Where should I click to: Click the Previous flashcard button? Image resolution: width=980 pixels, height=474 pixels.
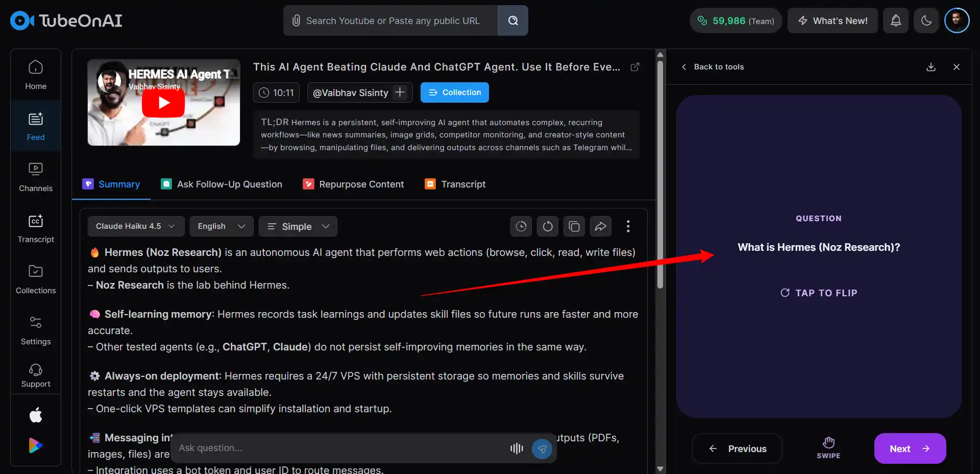[x=737, y=448]
